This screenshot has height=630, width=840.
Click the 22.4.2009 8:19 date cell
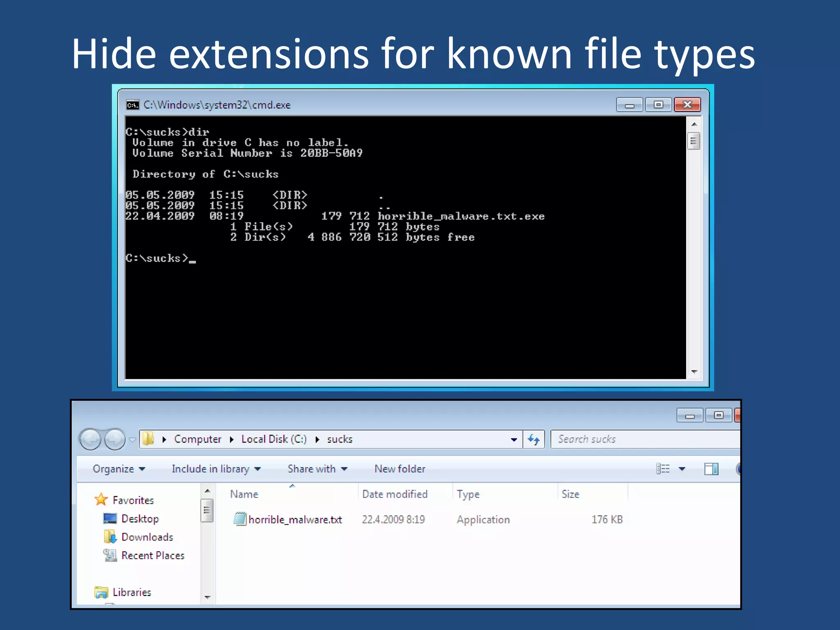[393, 520]
